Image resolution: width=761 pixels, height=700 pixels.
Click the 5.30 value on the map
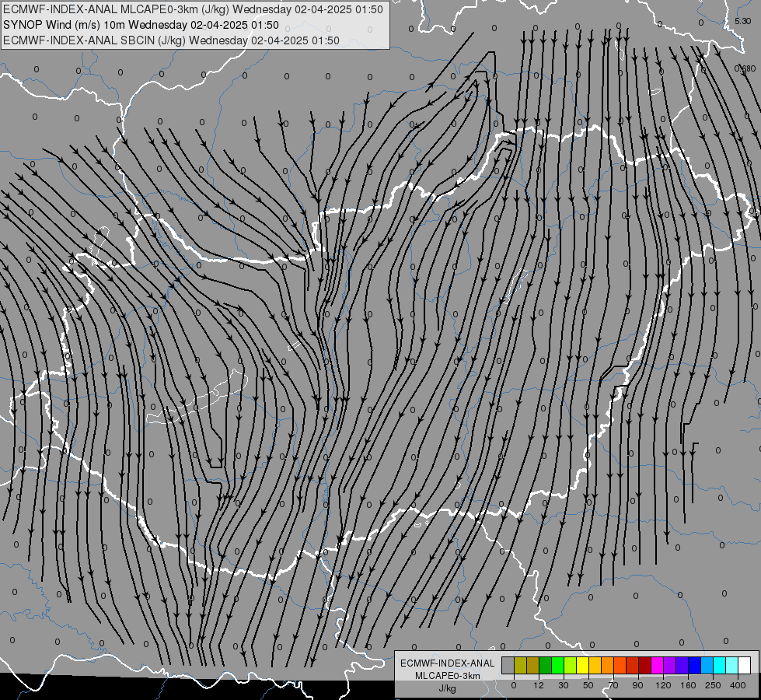[x=742, y=21]
